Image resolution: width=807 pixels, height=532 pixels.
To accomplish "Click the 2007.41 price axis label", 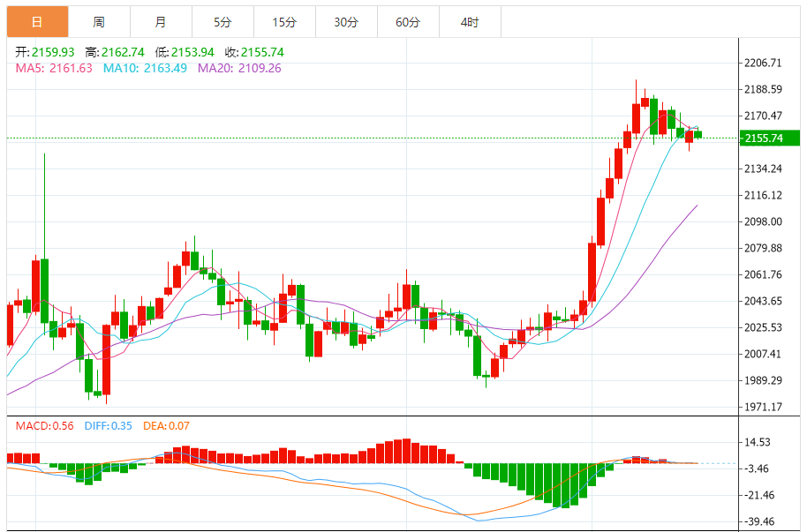I will [x=763, y=354].
